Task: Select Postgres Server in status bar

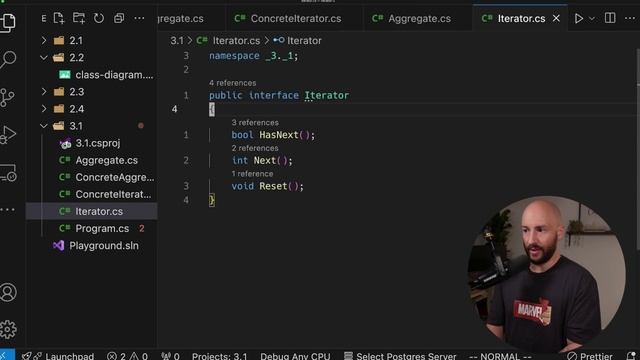Action: pos(400,356)
